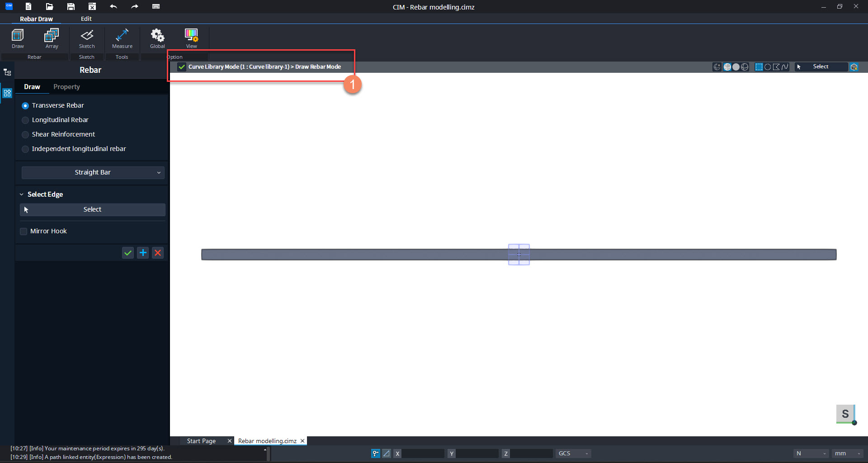Screen dimensions: 868x463
Task: Create a new file from quick toolbar
Action: (28, 6)
